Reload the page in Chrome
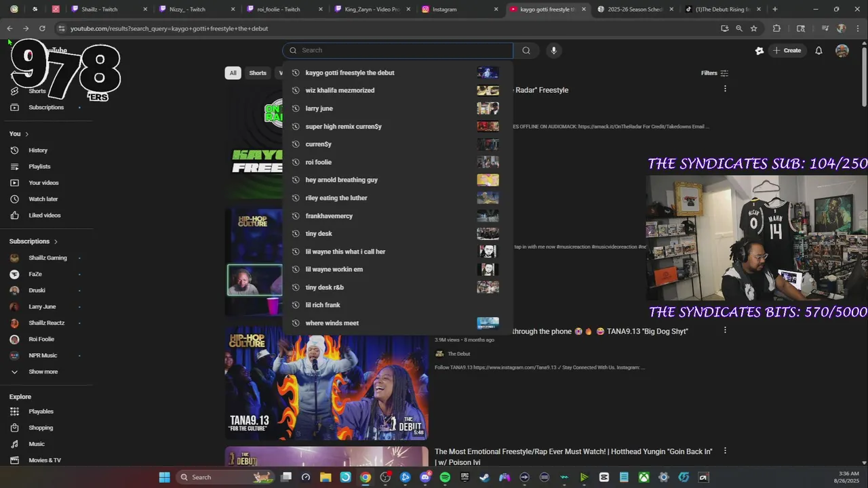 [x=42, y=28]
